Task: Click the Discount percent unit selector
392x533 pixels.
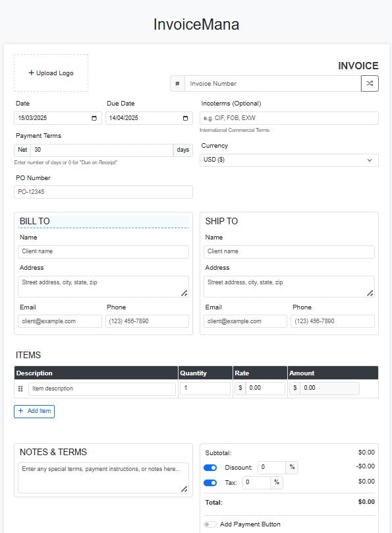Action: pos(292,468)
